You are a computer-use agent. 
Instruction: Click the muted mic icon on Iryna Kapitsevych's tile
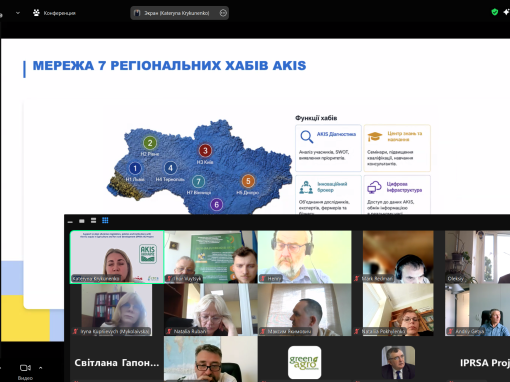point(75,331)
